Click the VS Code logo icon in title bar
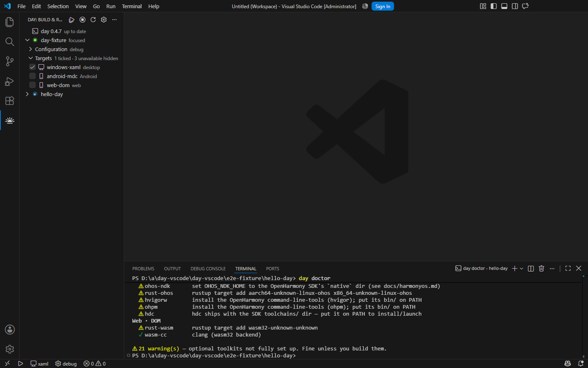This screenshot has width=588, height=368. [x=7, y=6]
